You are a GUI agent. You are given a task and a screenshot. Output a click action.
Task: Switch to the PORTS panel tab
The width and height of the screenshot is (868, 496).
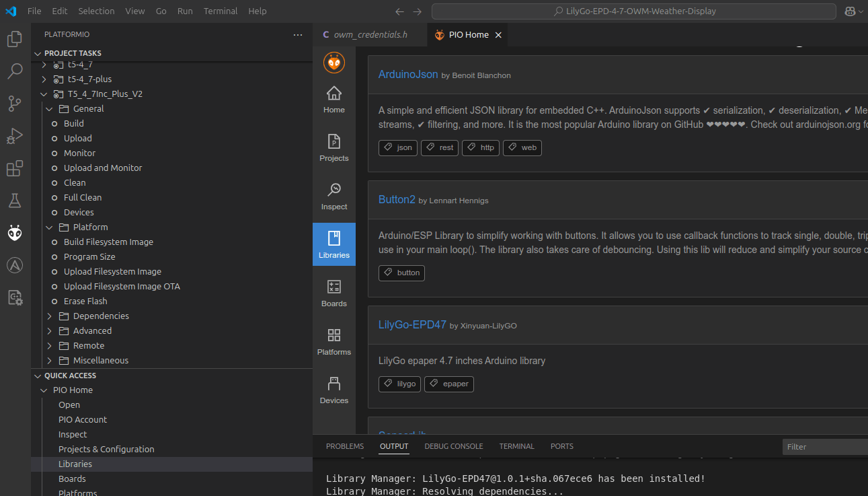[x=562, y=446]
